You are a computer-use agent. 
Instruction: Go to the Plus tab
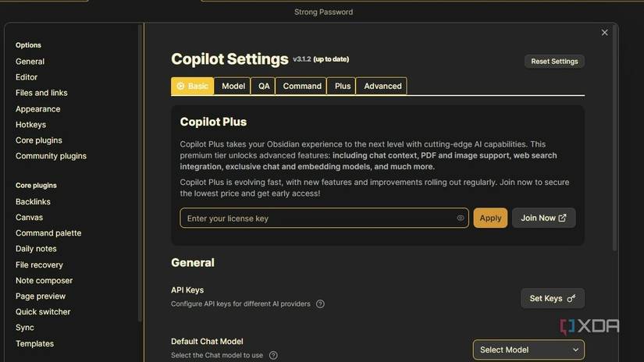(343, 86)
